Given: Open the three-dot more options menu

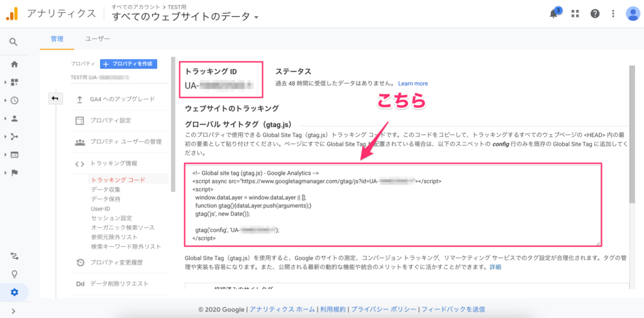Looking at the screenshot, I should [613, 14].
